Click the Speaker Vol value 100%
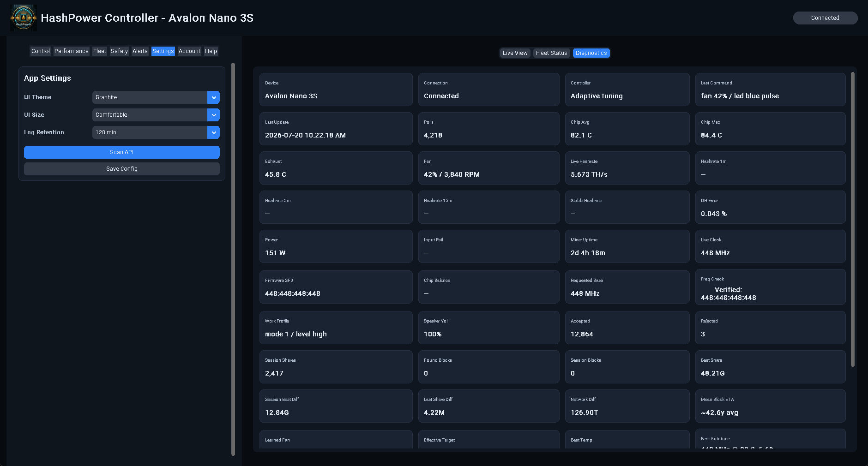868x466 pixels. coord(433,334)
